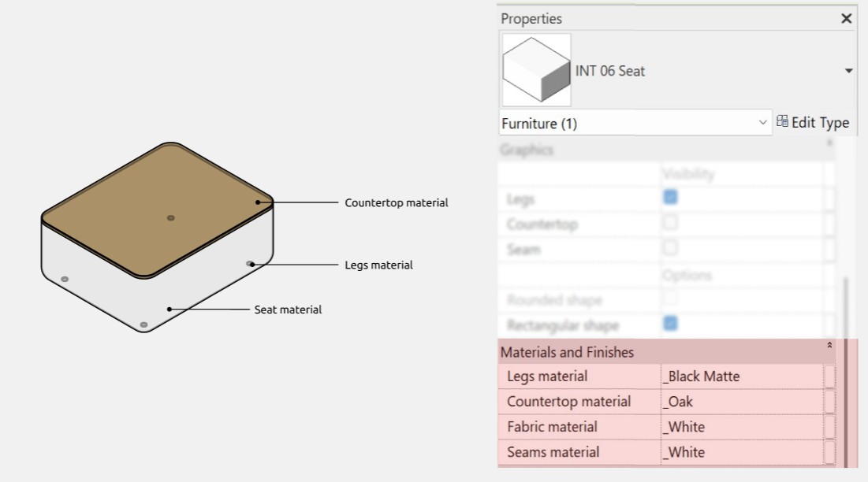Edit the Countertop material value _Oak
Screen dimensions: 868x482
[742, 402]
